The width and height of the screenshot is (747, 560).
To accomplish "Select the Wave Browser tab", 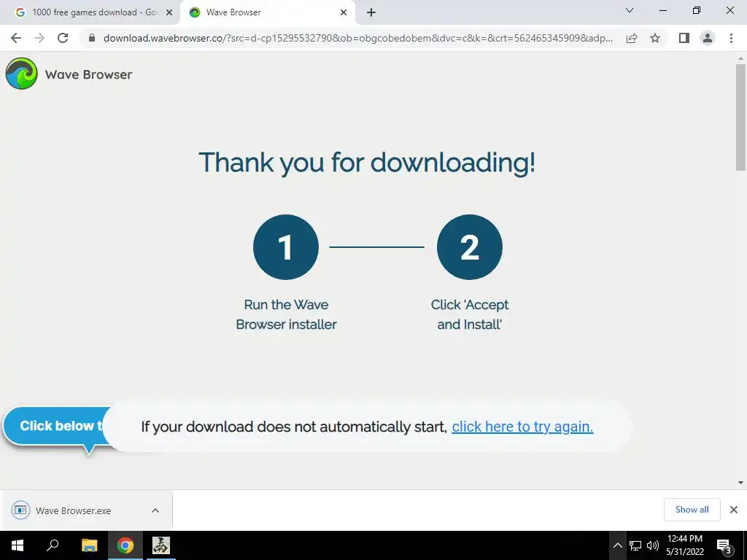I will [x=267, y=12].
